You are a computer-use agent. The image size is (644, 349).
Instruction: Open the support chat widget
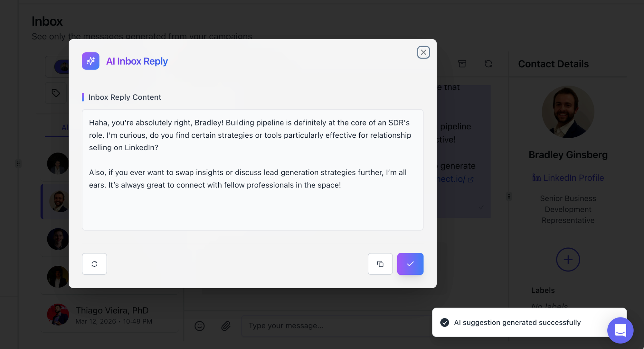[620, 330]
